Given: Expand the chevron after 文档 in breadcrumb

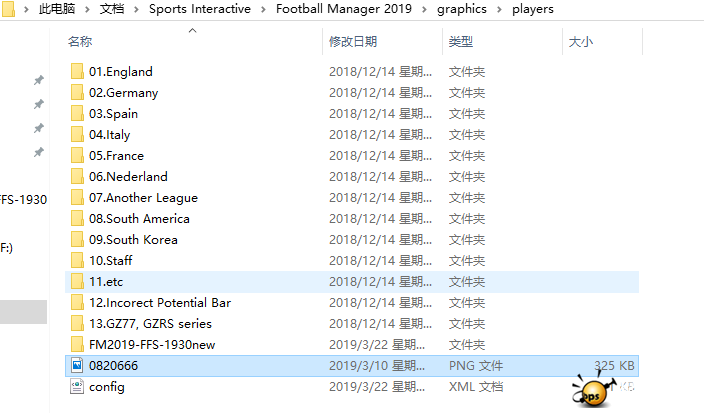Looking at the screenshot, I should click(x=137, y=9).
